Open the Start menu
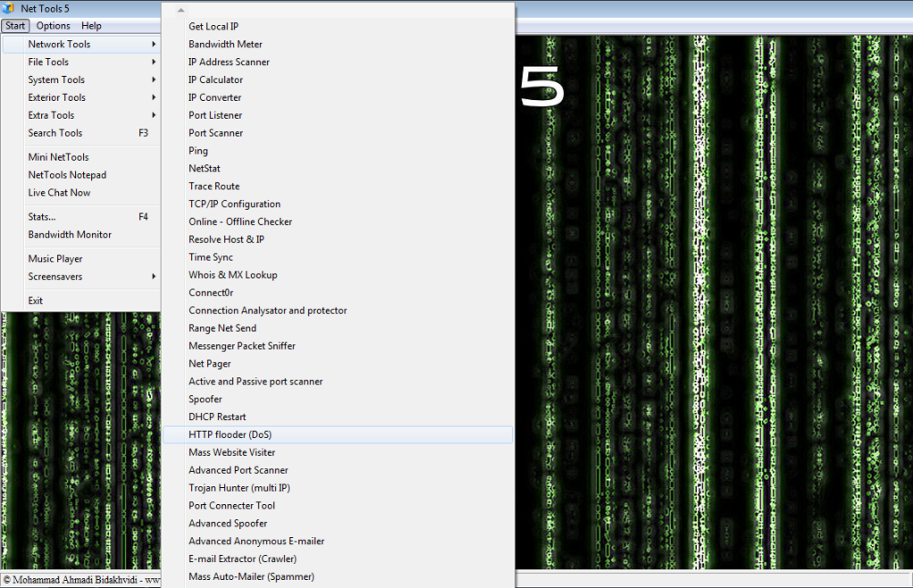This screenshot has height=588, width=913. coord(15,26)
